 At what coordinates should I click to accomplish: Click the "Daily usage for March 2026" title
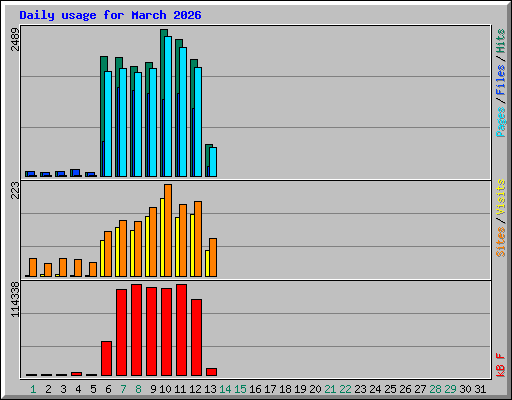(x=110, y=15)
